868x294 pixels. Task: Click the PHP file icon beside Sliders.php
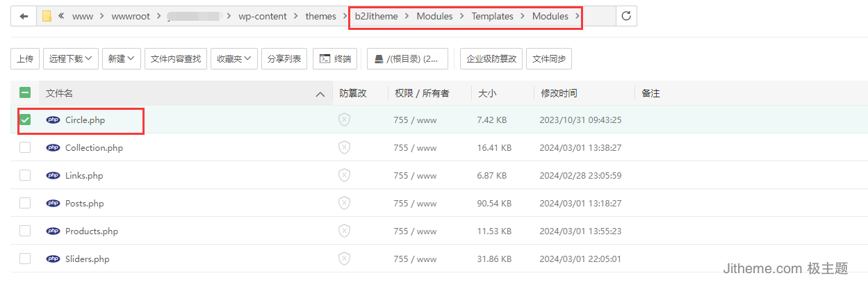pos(53,259)
